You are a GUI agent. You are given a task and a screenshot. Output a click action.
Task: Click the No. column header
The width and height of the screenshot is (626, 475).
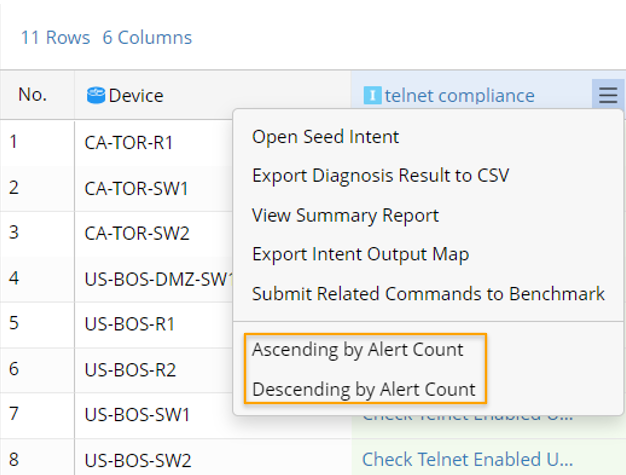(33, 95)
